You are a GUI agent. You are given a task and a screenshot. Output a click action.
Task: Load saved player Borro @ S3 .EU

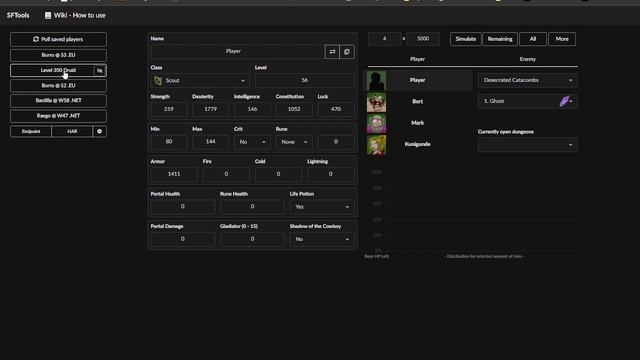tap(58, 55)
